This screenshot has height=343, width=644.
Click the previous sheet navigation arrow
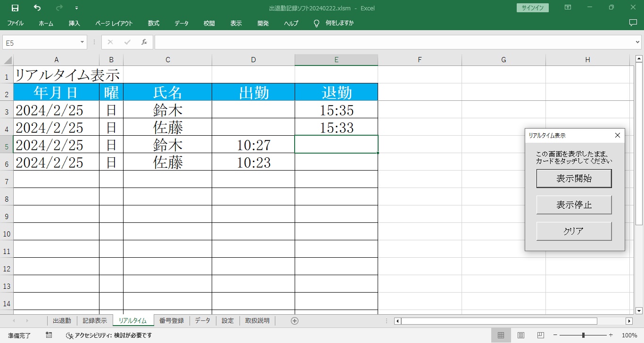14,321
